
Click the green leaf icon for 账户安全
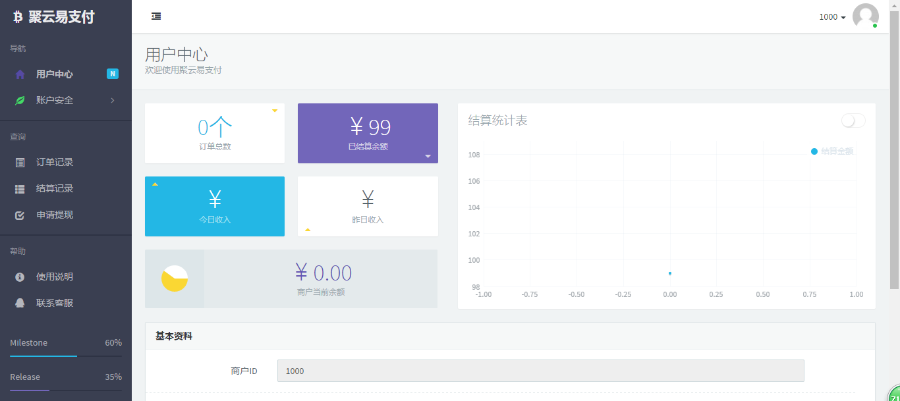(20, 100)
